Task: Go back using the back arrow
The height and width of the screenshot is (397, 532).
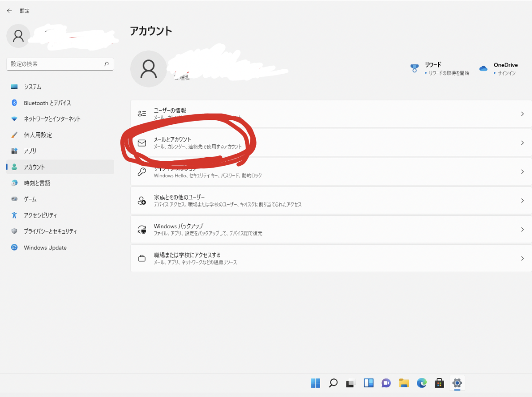Action: tap(9, 11)
